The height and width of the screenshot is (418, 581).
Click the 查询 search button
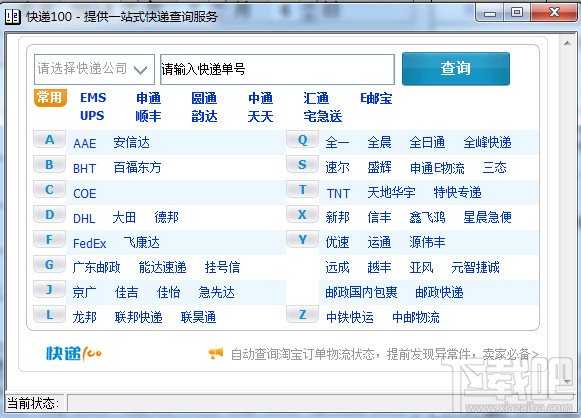click(456, 69)
